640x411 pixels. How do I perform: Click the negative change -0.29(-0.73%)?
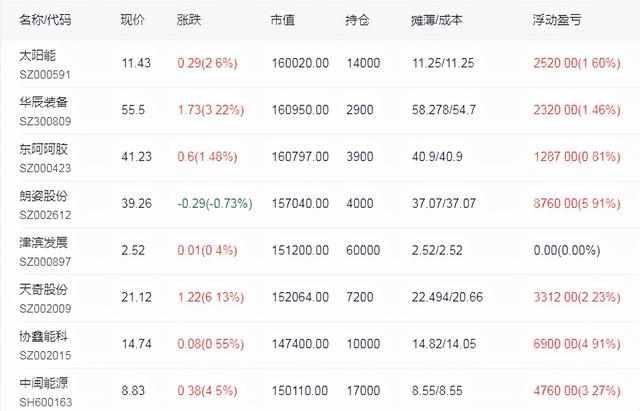click(215, 203)
